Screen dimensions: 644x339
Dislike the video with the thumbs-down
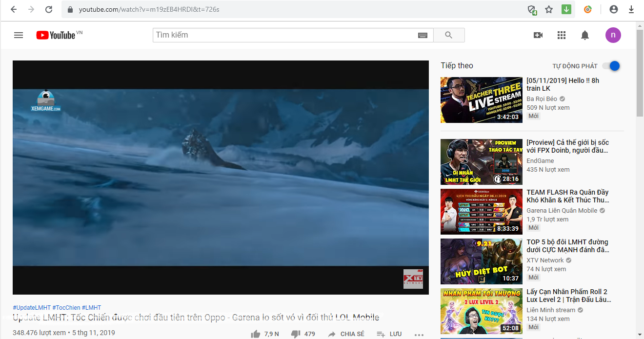(x=295, y=334)
